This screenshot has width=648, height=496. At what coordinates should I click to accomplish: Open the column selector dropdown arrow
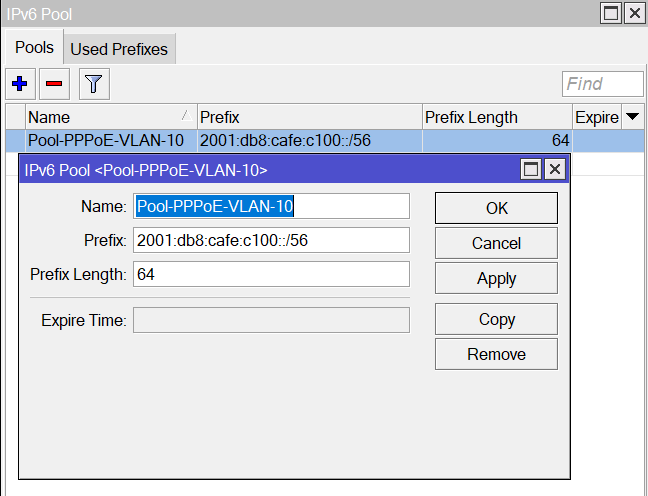click(633, 117)
